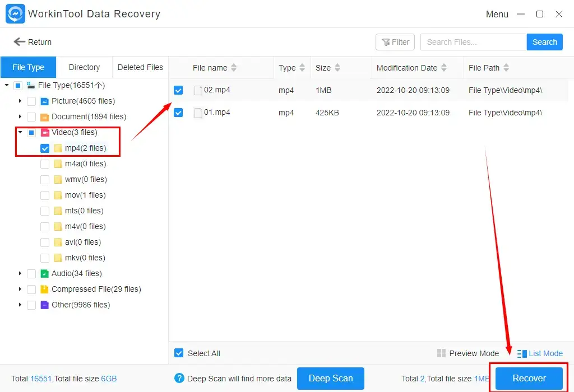Uncheck the 01.mp4 file checkbox
This screenshot has width=574, height=392.
(x=178, y=113)
